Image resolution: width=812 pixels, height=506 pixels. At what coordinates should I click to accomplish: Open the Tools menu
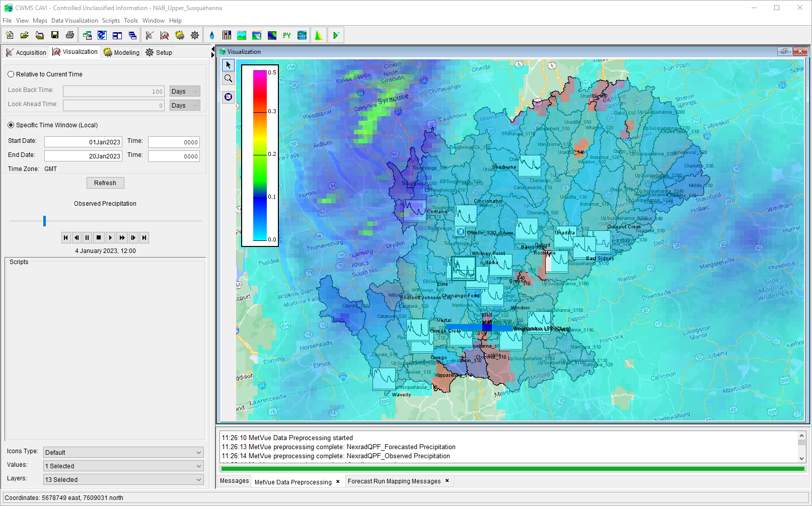pos(131,21)
